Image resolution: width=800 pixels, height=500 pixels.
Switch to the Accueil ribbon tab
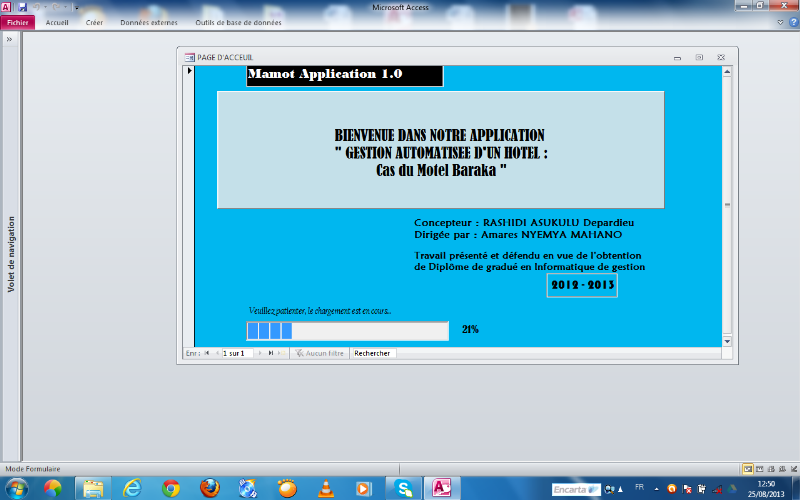[x=57, y=22]
